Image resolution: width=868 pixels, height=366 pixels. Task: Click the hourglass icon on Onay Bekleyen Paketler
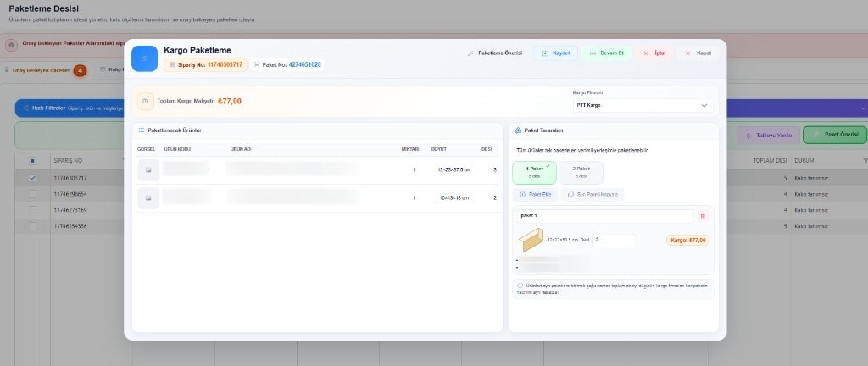(7, 70)
